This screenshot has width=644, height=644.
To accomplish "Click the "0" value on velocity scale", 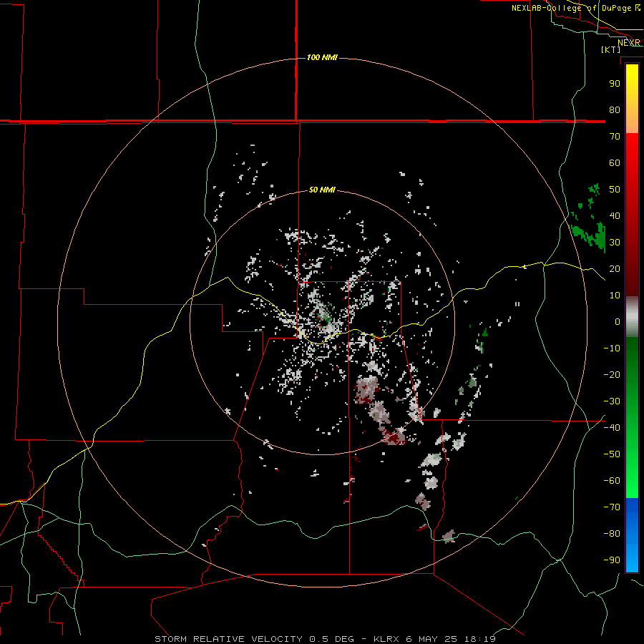I will tap(618, 321).
